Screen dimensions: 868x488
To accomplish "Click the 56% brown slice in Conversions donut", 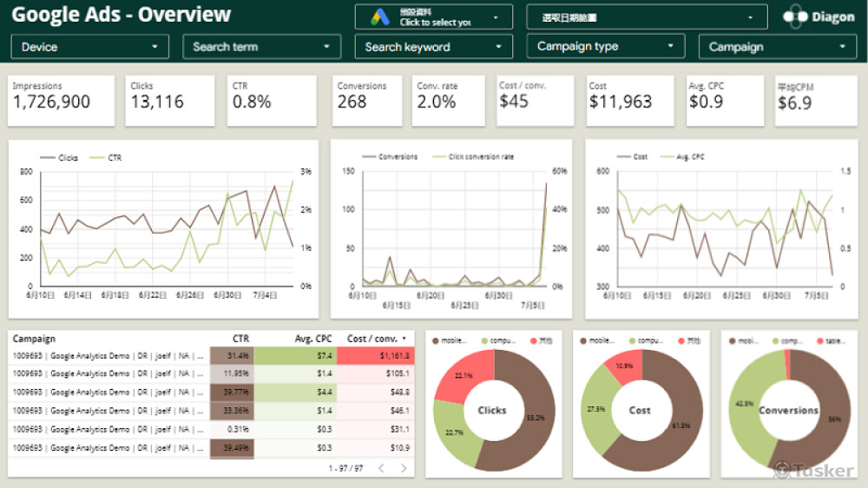I will point(835,420).
